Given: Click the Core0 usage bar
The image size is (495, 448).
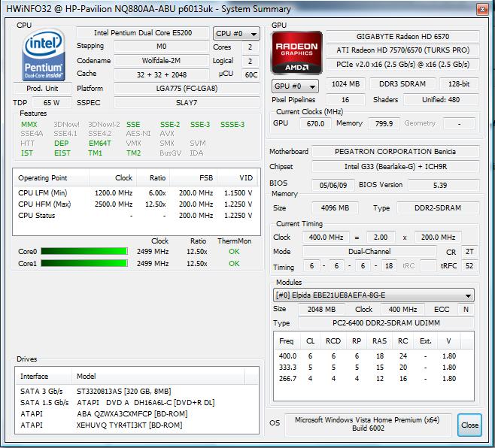Looking at the screenshot, I should [84, 252].
